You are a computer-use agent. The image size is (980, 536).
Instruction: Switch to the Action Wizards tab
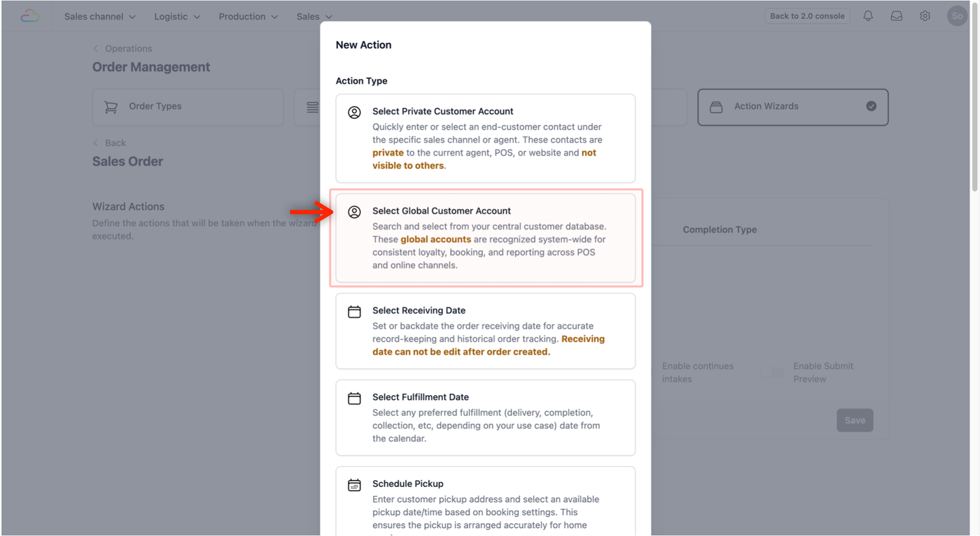pyautogui.click(x=793, y=107)
